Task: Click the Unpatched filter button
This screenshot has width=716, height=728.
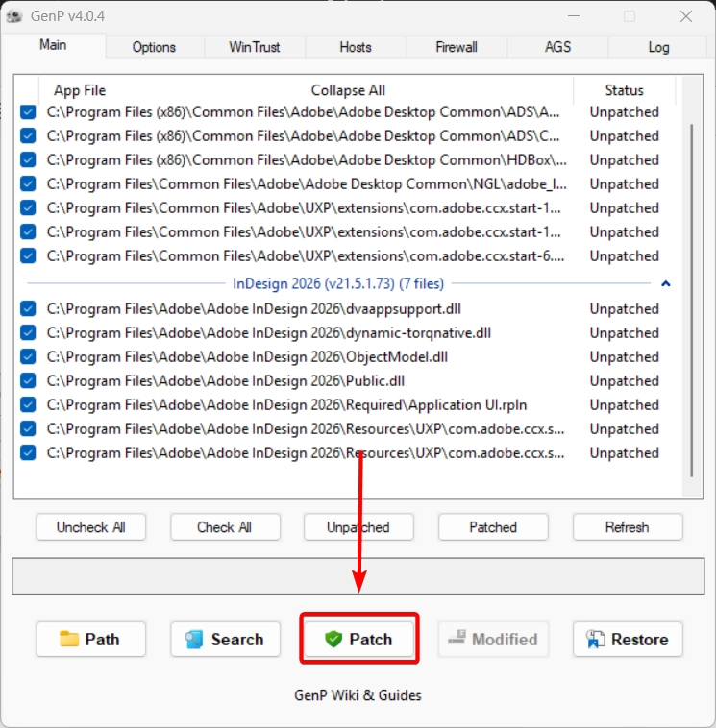Action: (359, 527)
